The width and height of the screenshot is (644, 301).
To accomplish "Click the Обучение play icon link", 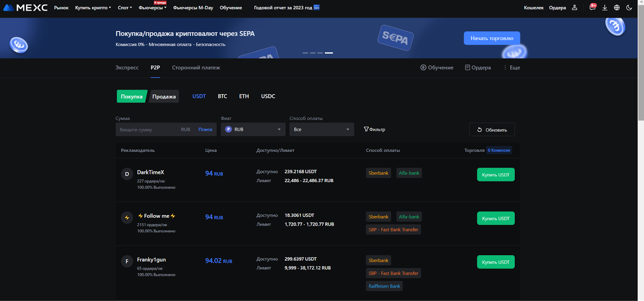I will 437,68.
